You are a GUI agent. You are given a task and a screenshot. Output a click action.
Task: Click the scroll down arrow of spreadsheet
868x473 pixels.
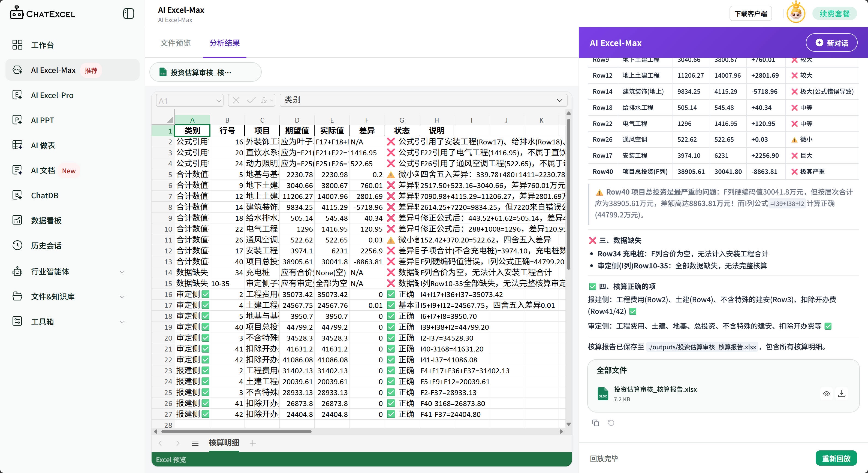568,424
